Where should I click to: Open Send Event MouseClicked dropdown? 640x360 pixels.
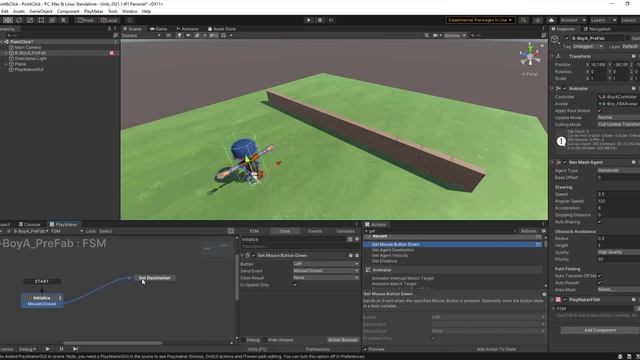[x=326, y=271]
